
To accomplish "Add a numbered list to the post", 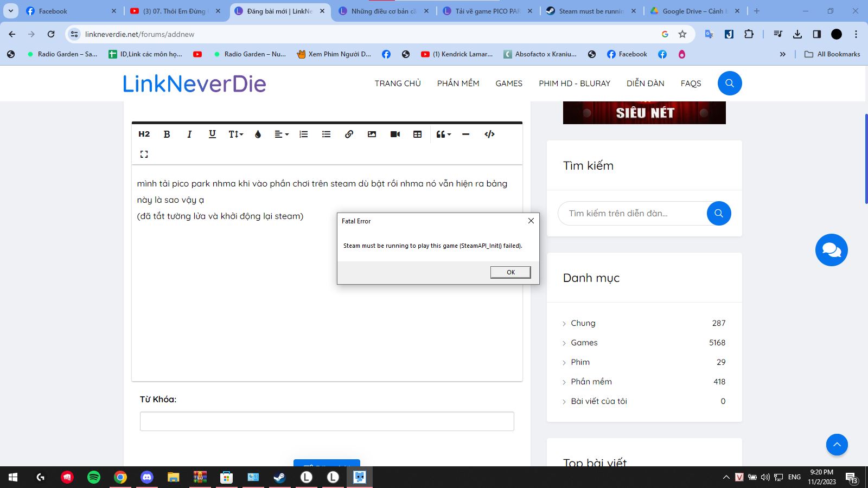I will click(304, 134).
